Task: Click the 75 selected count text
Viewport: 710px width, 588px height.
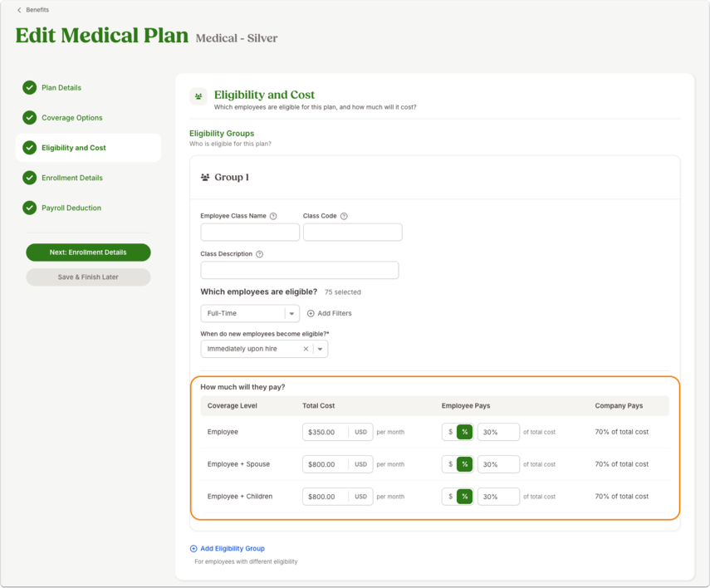Action: [x=343, y=292]
